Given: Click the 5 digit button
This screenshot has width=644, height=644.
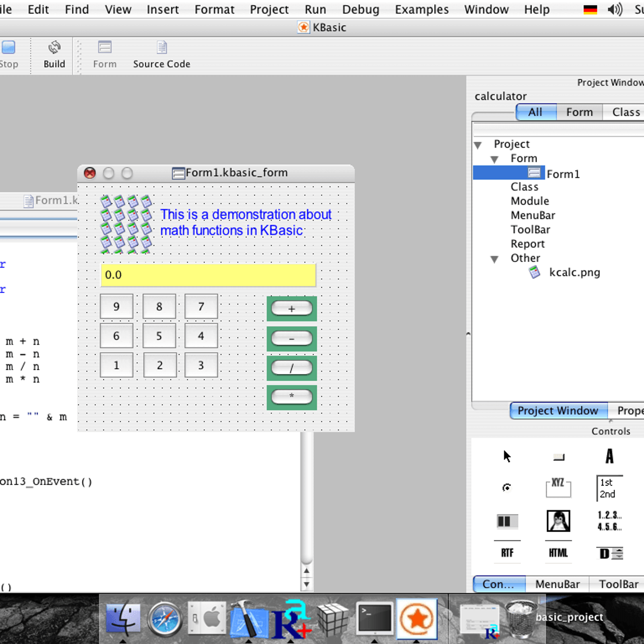Looking at the screenshot, I should (x=159, y=336).
